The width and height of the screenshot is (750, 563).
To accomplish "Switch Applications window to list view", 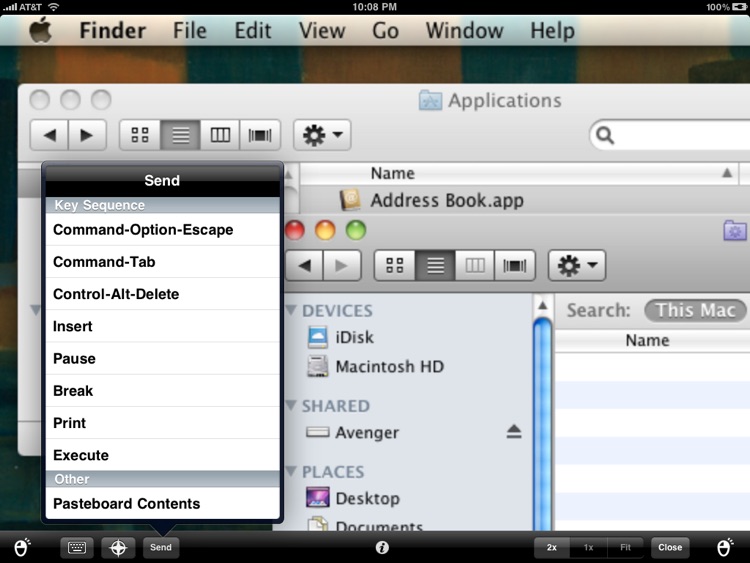I will (180, 135).
